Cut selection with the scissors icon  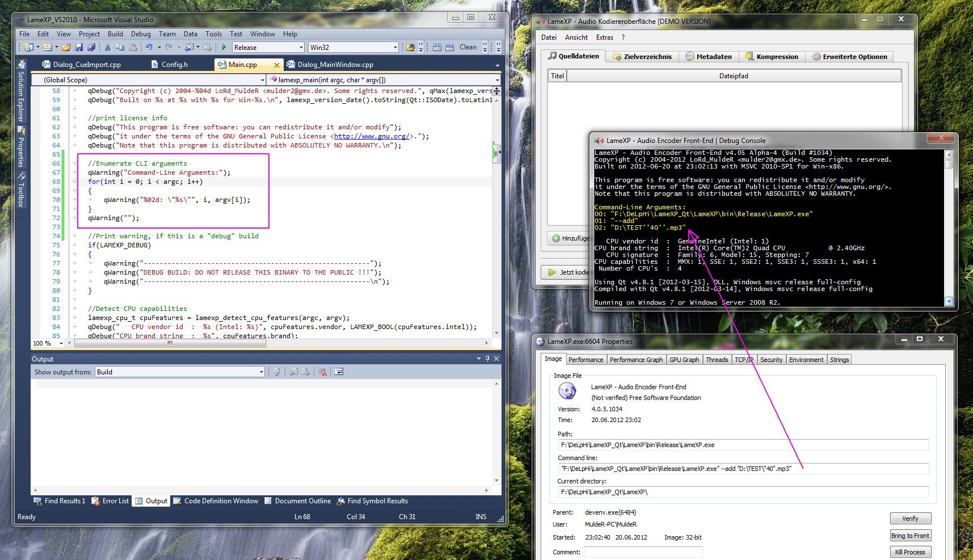[107, 47]
